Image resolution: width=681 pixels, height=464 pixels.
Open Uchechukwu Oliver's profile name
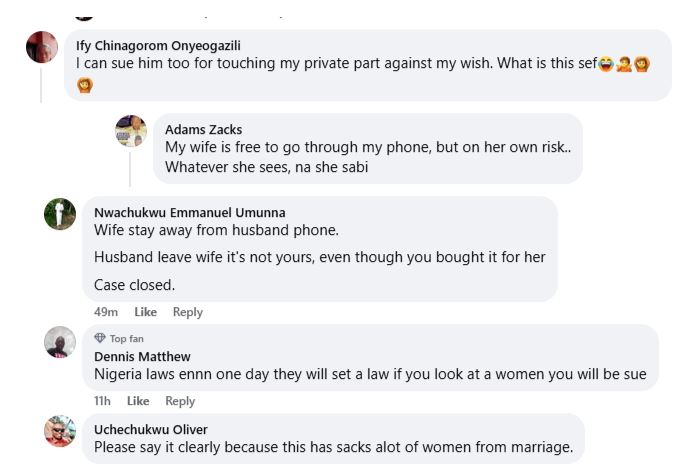(x=150, y=430)
